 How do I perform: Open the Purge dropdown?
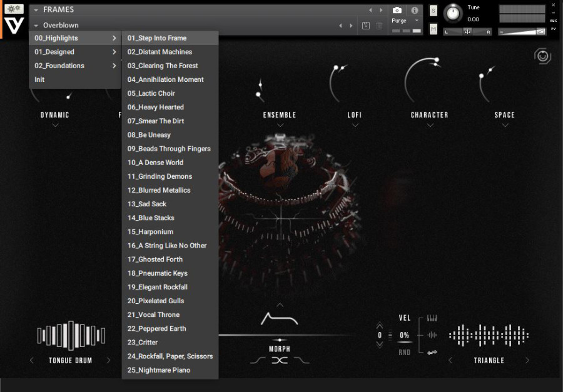405,21
